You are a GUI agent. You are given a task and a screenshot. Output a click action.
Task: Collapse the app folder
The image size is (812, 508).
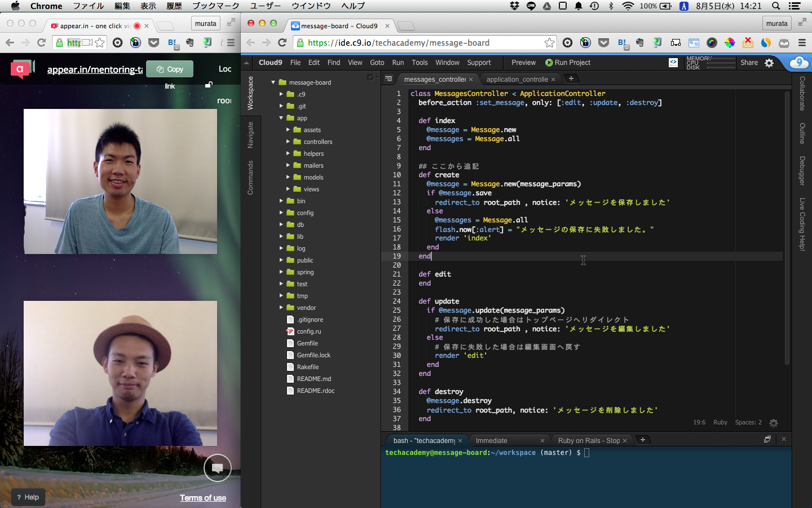pyautogui.click(x=281, y=118)
